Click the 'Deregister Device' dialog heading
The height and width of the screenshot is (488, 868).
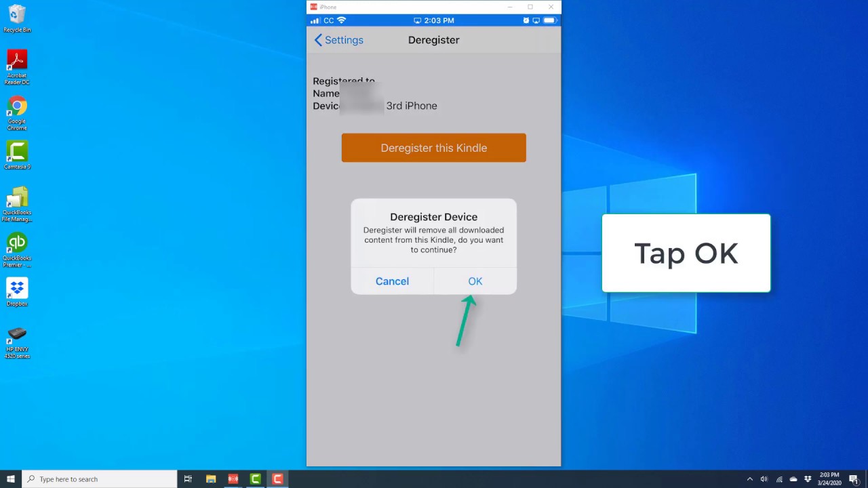[434, 217]
